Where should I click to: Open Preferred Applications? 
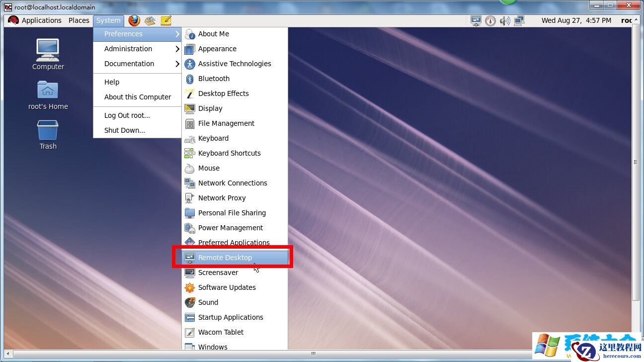(235, 243)
